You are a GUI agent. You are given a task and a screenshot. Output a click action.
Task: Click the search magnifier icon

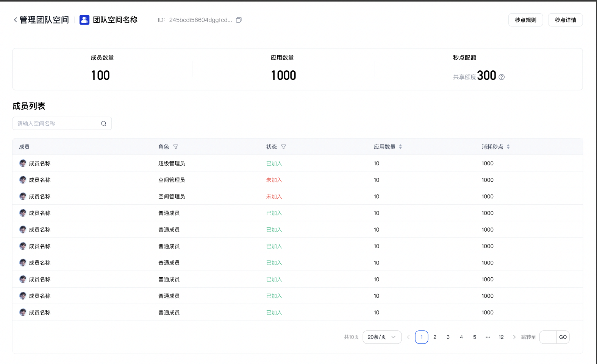(x=103, y=124)
